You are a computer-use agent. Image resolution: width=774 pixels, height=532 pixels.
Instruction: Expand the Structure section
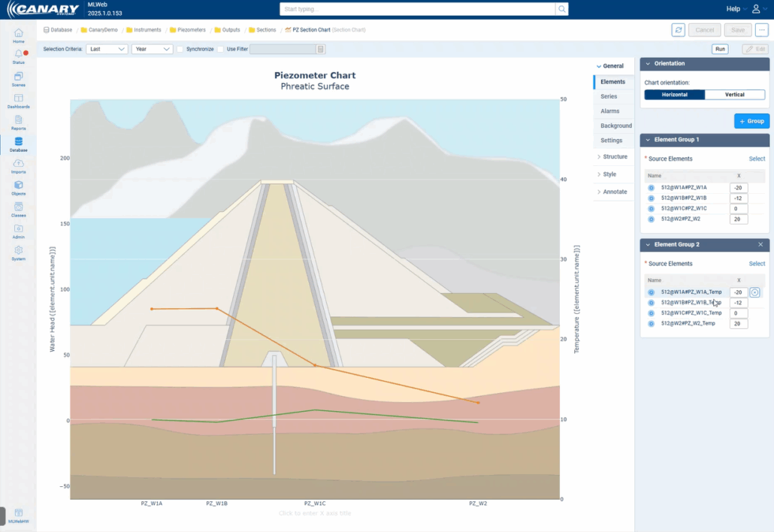pyautogui.click(x=615, y=157)
